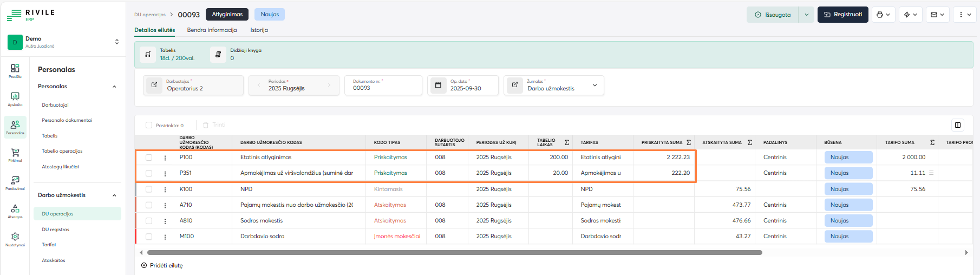Open the Atsargos sidebar module

(x=15, y=211)
